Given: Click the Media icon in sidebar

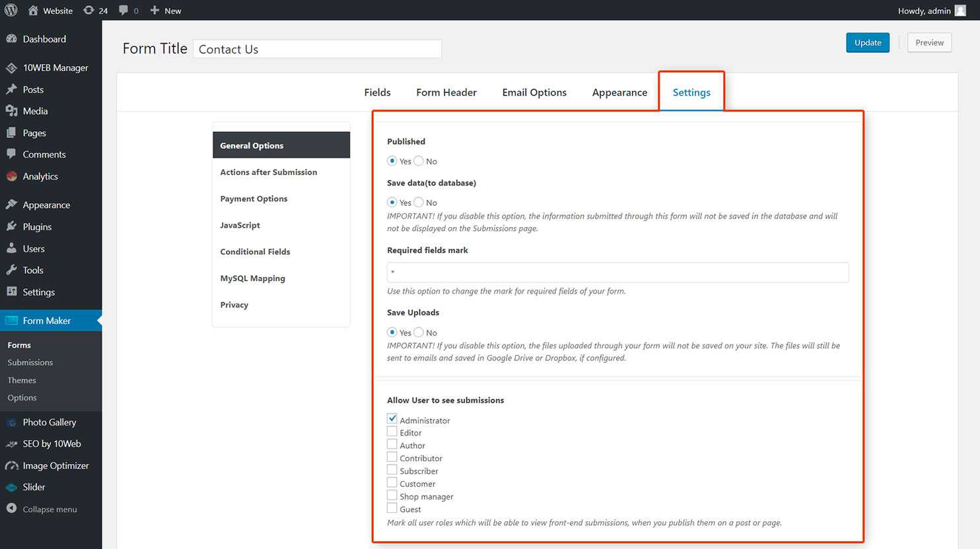Looking at the screenshot, I should 11,111.
